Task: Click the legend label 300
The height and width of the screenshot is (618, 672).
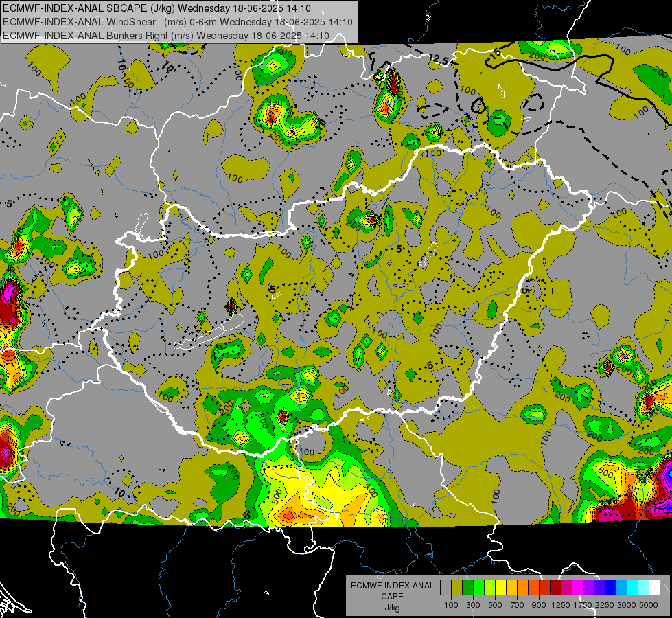Action: tap(473, 605)
